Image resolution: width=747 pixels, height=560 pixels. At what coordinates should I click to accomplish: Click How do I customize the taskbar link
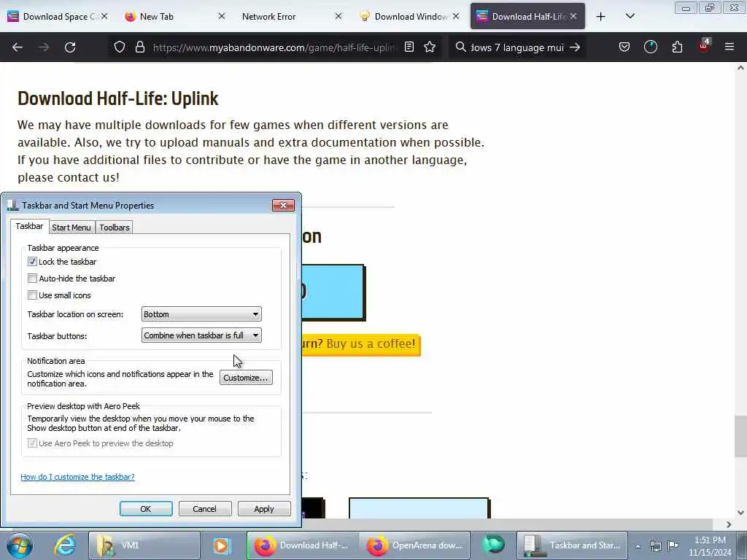[77, 477]
